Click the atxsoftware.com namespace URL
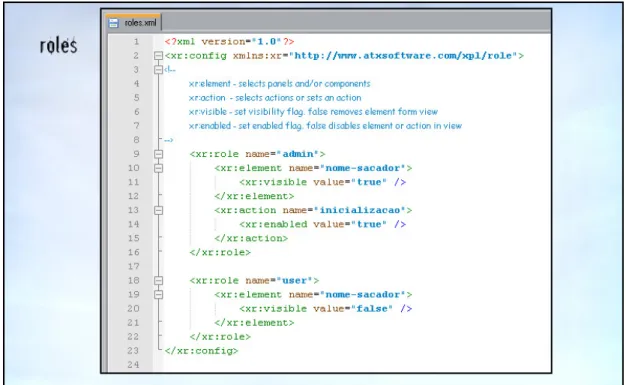Viewport: 626px width, 385px height. pyautogui.click(x=403, y=56)
